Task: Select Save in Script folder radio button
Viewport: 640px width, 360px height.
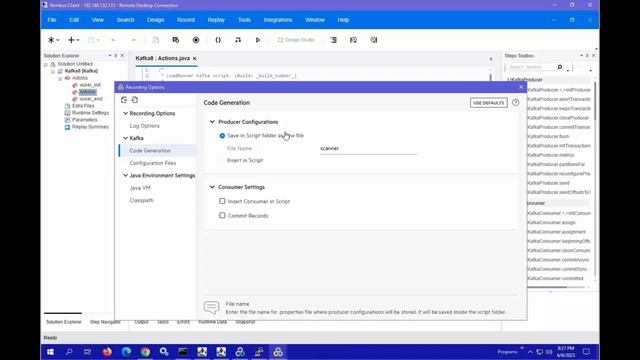Action: point(222,136)
